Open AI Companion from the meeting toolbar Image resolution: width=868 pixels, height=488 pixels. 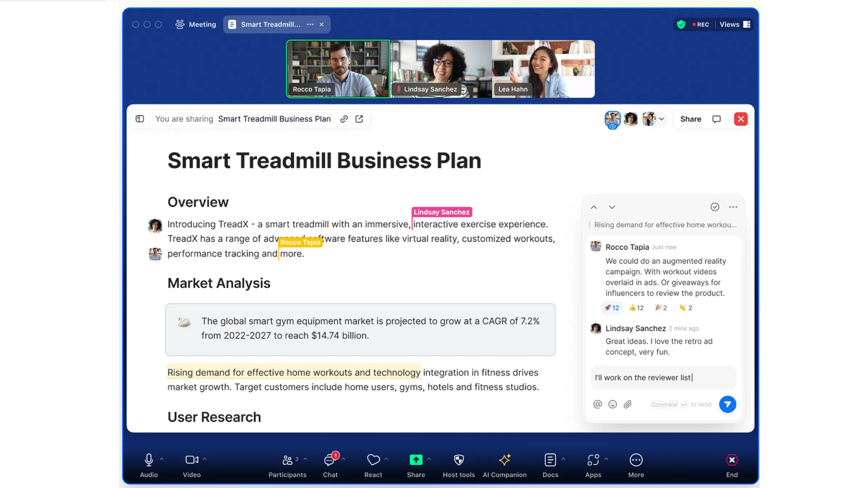tap(505, 460)
